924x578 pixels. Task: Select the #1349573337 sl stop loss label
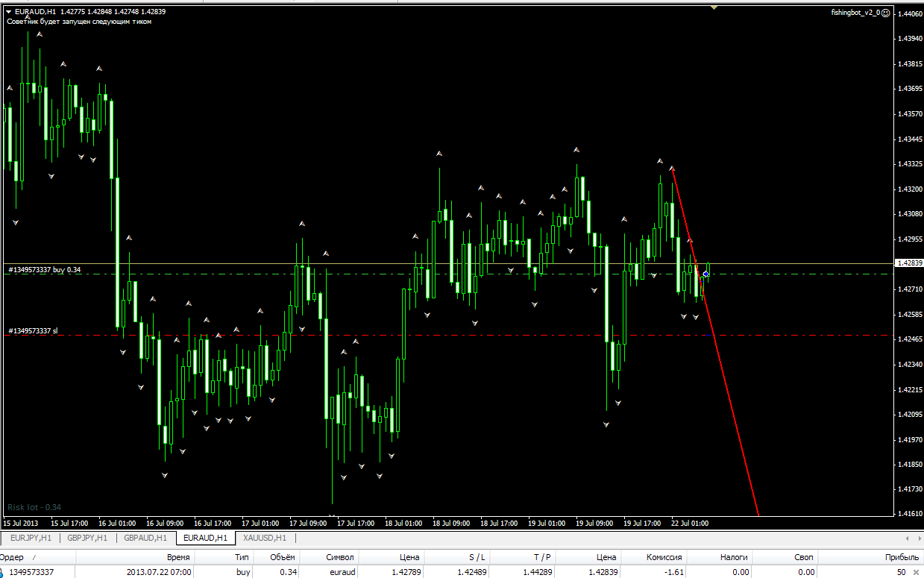click(x=33, y=330)
